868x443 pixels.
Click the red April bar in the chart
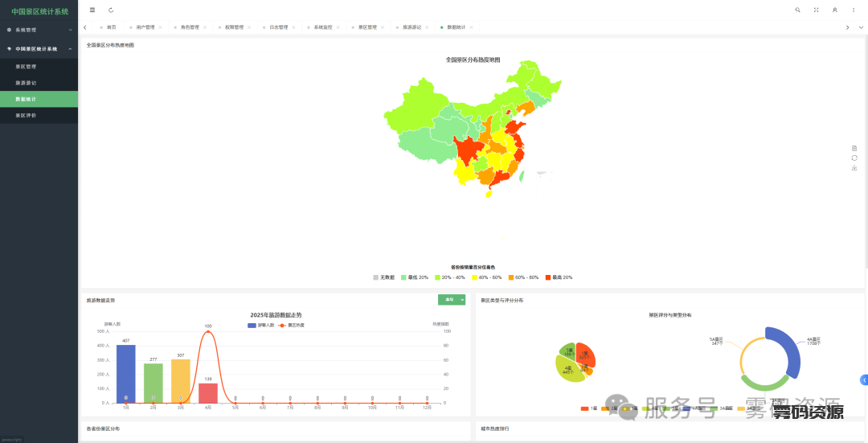coord(208,392)
